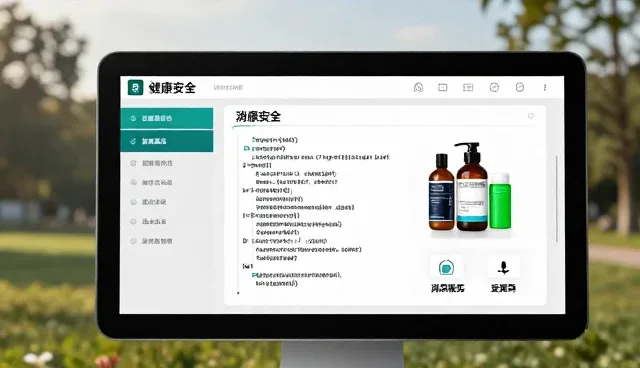Open the vertical three-dots menu in header

(545, 88)
